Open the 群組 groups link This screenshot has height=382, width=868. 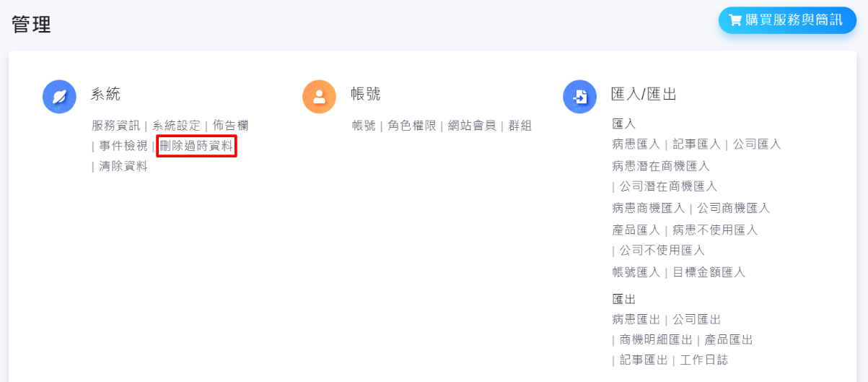point(520,126)
